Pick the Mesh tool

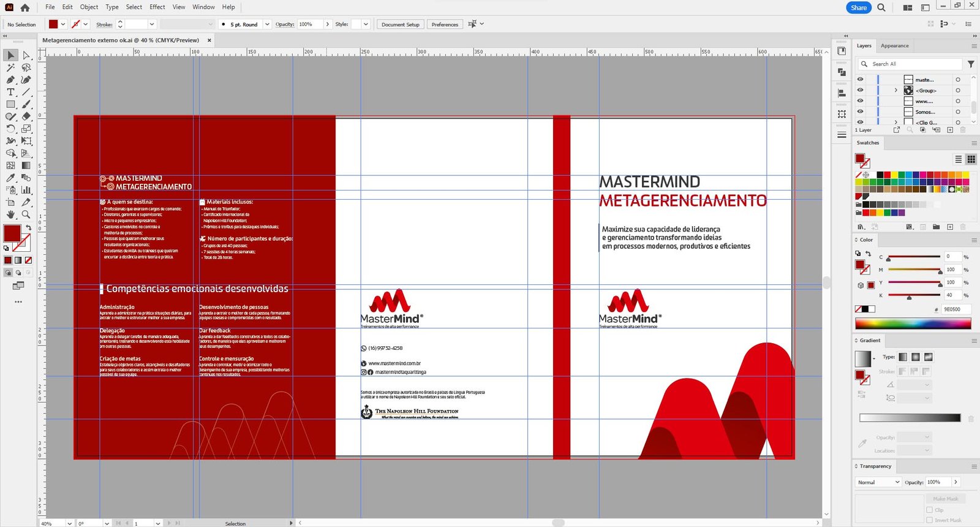pyautogui.click(x=10, y=165)
